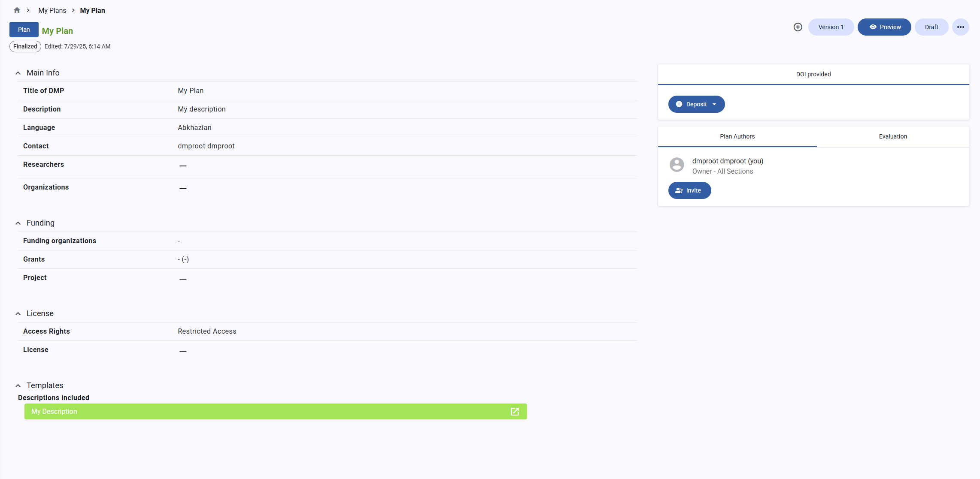
Task: Collapse the Main Info section
Action: (18, 73)
